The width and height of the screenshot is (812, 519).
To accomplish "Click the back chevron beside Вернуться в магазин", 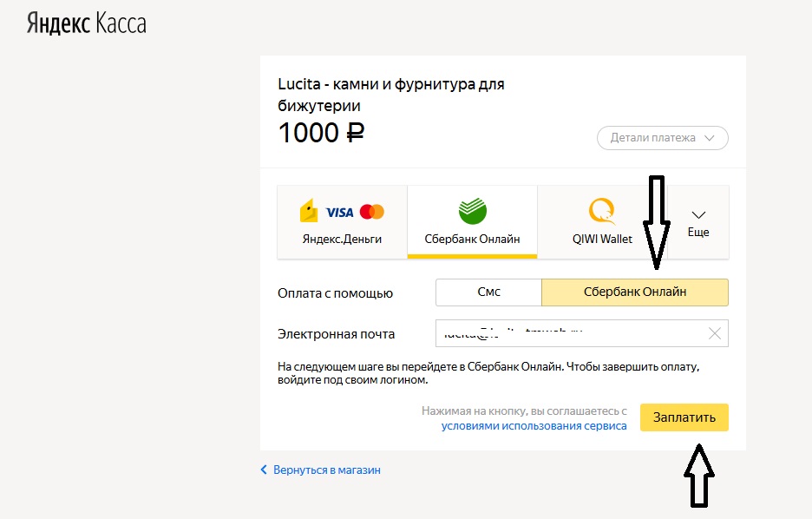I will tap(265, 470).
